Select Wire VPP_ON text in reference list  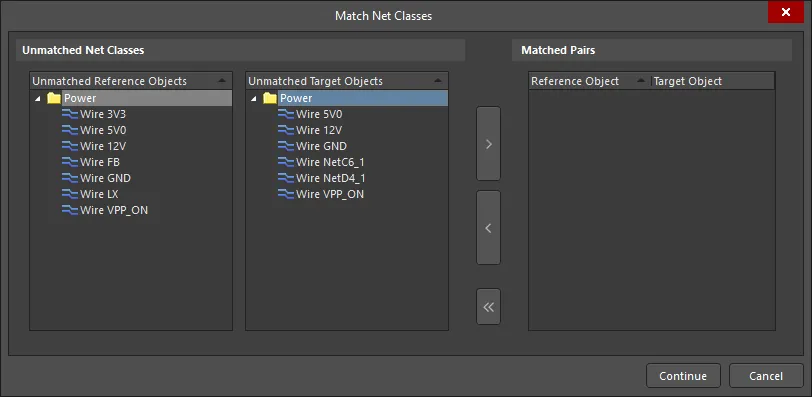(114, 210)
